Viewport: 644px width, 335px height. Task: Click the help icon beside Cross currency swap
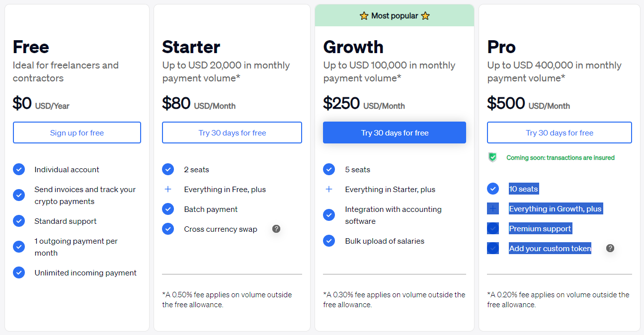coord(276,229)
